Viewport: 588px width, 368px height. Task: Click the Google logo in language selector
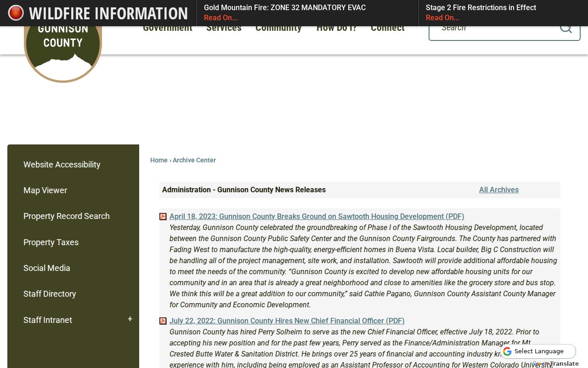click(x=507, y=351)
